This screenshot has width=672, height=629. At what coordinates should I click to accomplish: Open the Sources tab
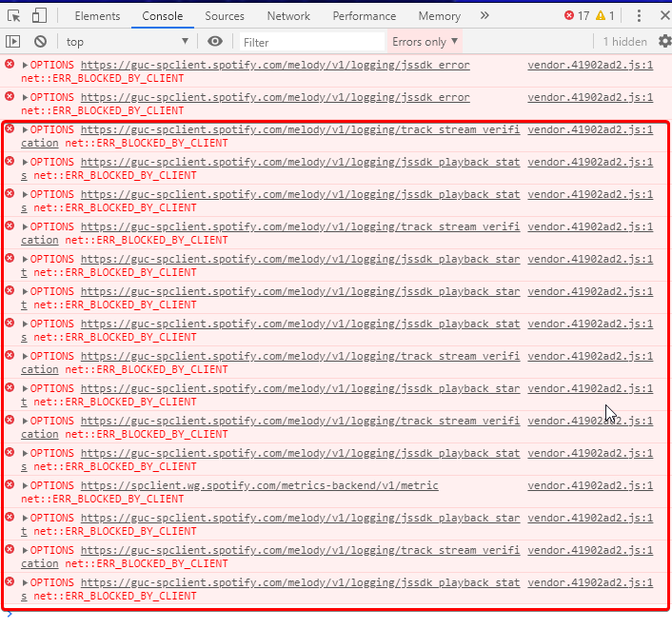tap(224, 16)
